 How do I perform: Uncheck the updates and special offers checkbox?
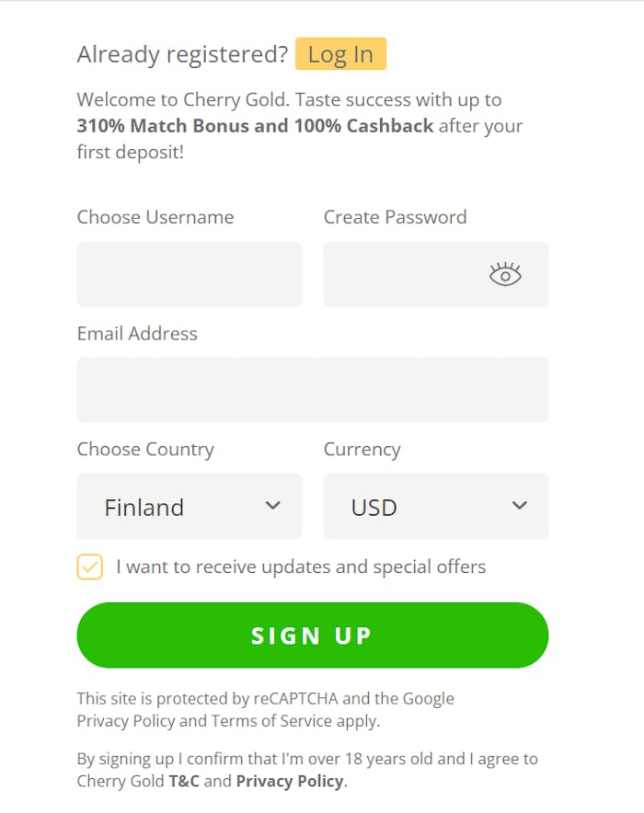coord(90,567)
